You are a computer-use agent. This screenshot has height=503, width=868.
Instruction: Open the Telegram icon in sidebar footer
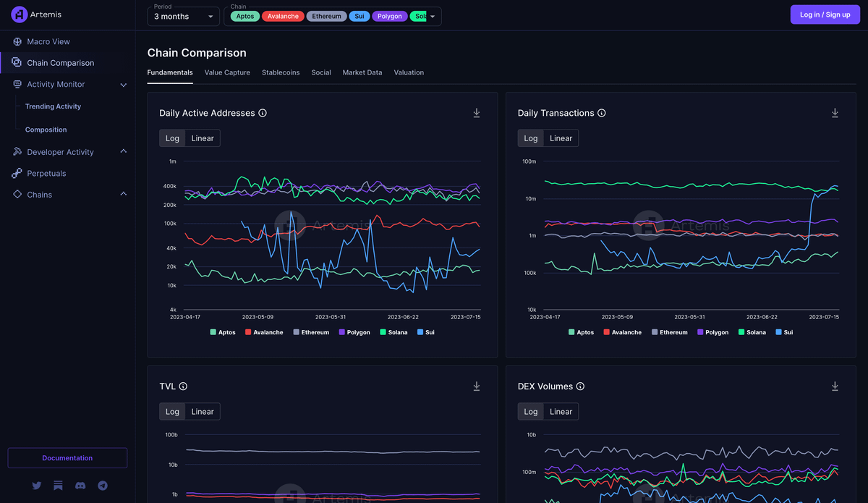click(x=103, y=486)
